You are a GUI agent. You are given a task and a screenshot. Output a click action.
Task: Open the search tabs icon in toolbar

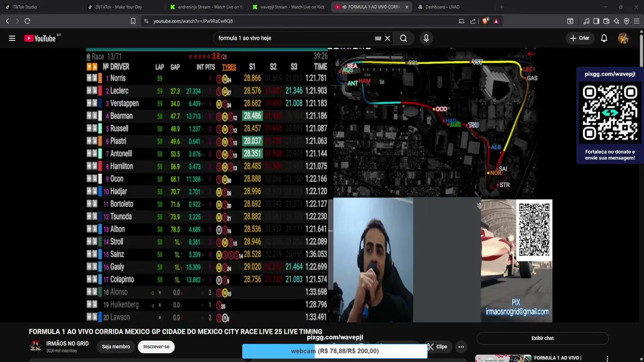tap(570, 21)
